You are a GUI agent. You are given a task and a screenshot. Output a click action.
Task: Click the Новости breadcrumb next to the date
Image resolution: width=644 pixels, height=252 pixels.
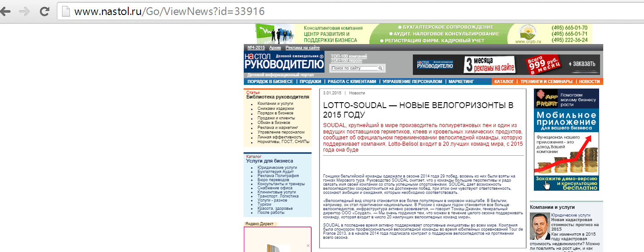(x=357, y=93)
